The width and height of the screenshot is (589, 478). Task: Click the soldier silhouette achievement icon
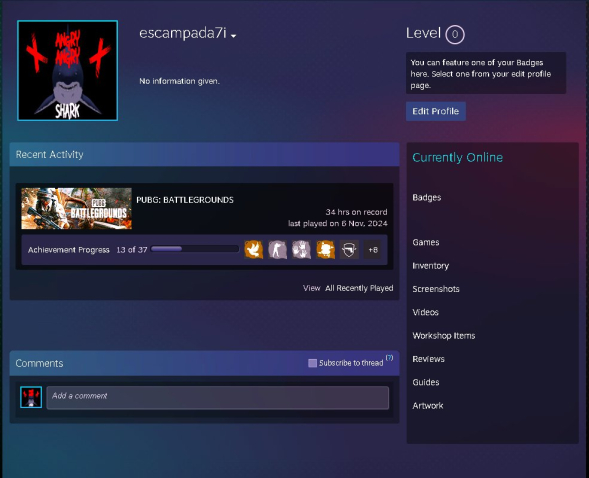tap(278, 250)
